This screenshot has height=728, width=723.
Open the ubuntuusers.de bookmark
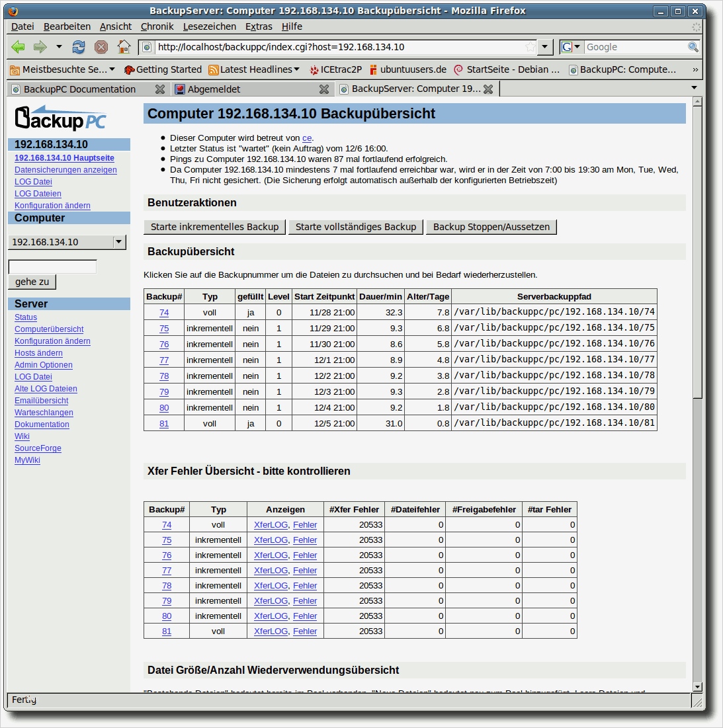point(407,69)
